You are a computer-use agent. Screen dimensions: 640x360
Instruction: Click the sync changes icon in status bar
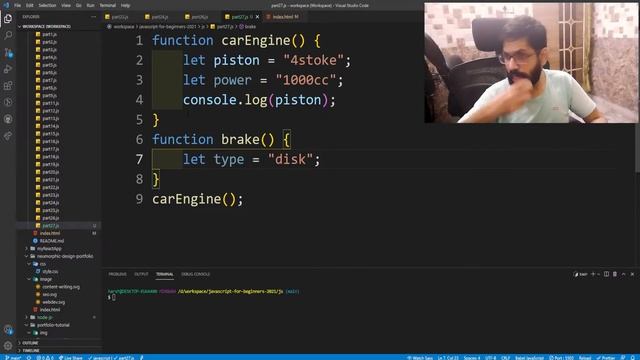point(29,358)
